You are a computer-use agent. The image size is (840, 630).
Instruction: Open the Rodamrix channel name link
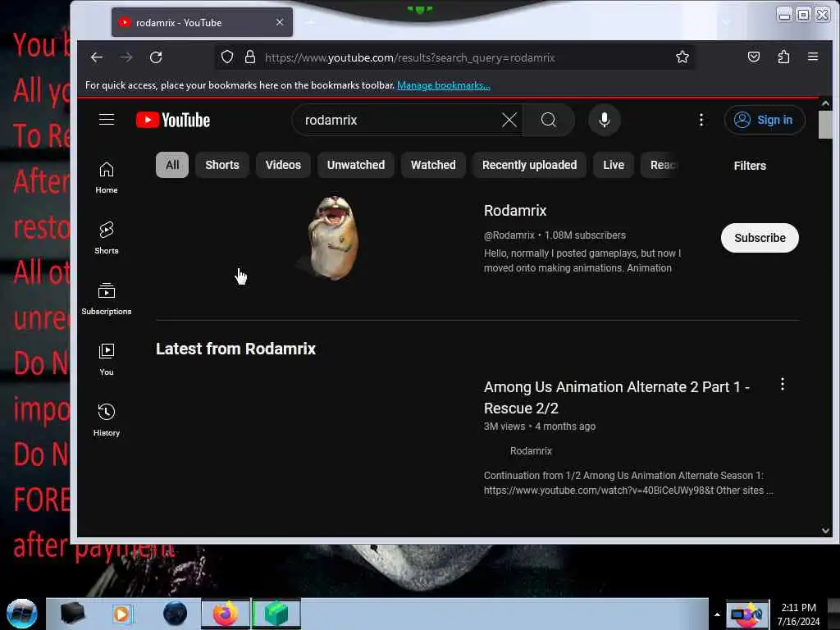click(x=515, y=211)
